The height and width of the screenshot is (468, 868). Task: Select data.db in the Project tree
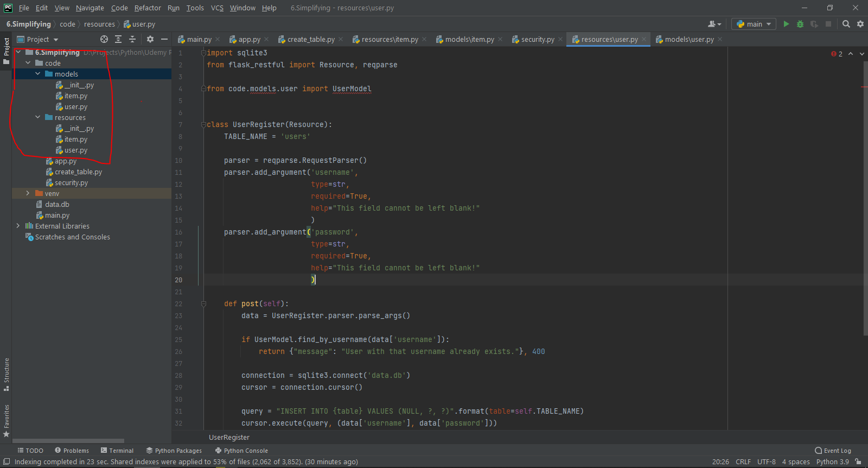(57, 205)
